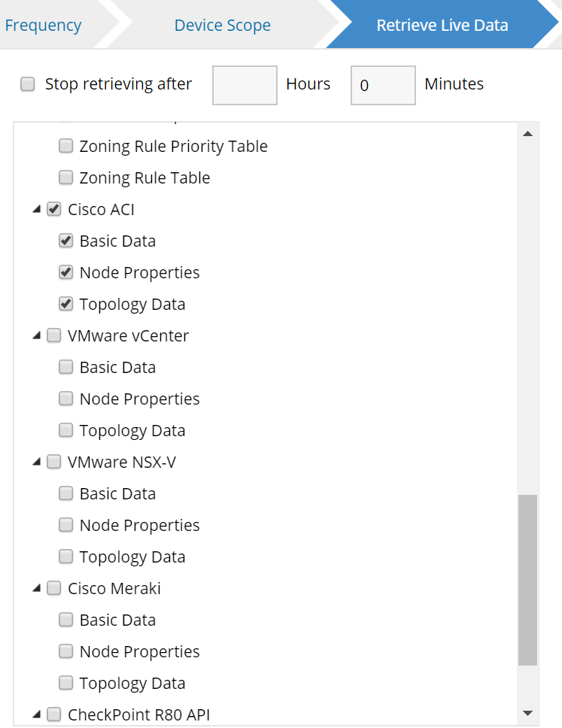Check the VMware vCenter checkbox
Viewport: 562px width, 728px height.
[54, 336]
